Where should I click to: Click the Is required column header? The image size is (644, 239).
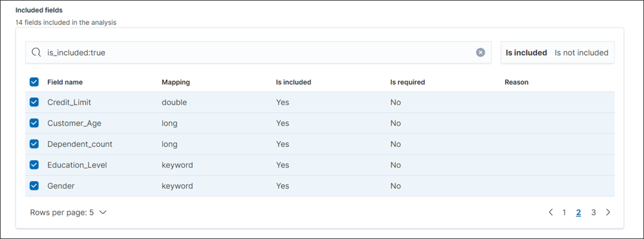coord(407,82)
